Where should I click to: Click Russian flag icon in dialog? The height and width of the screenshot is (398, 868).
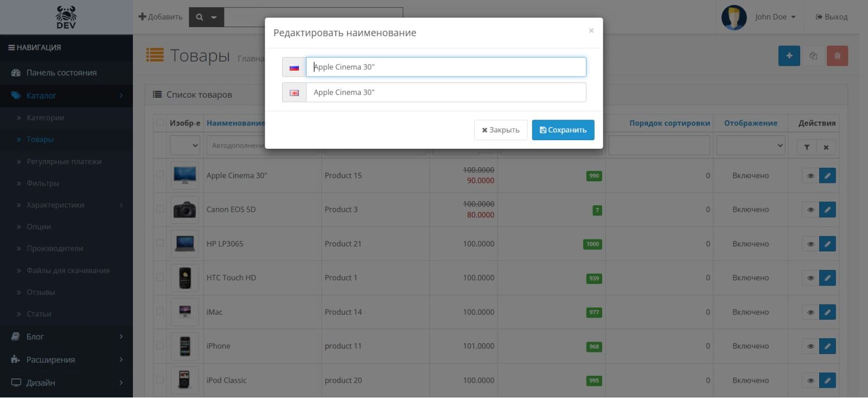(x=294, y=67)
